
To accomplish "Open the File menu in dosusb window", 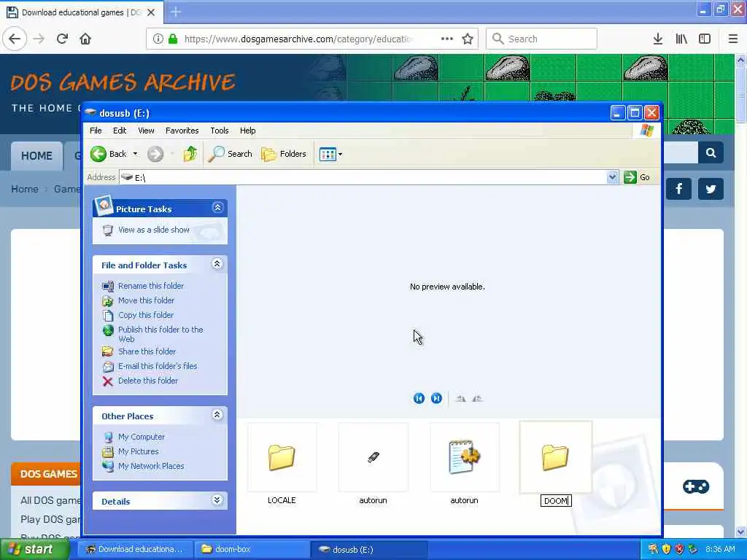I will (96, 131).
